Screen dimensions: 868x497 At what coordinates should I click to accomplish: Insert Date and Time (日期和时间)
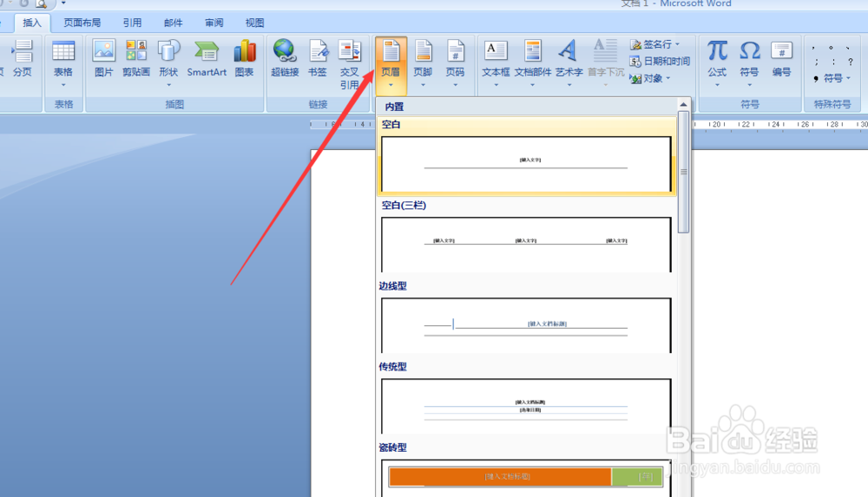click(660, 62)
